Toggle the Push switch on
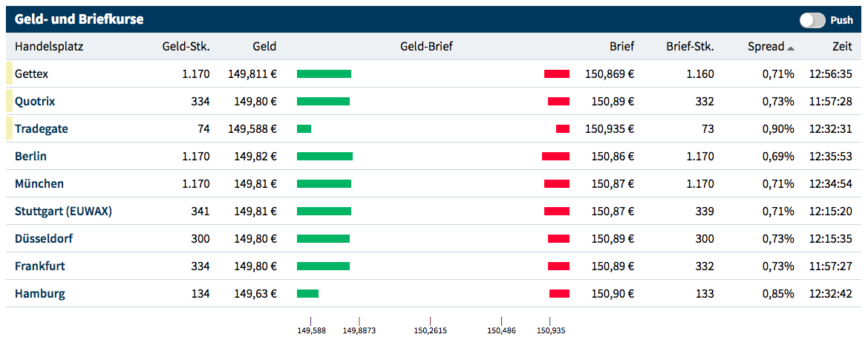 pos(812,20)
